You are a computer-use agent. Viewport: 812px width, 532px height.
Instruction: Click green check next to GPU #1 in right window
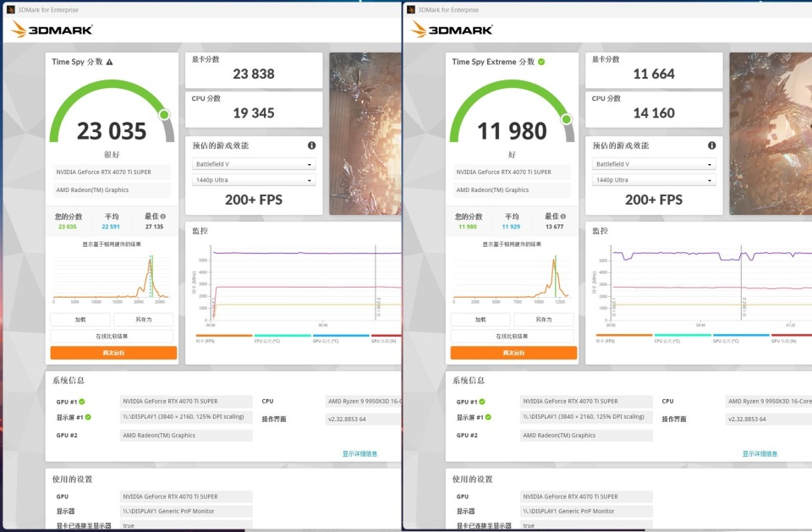[x=482, y=402]
